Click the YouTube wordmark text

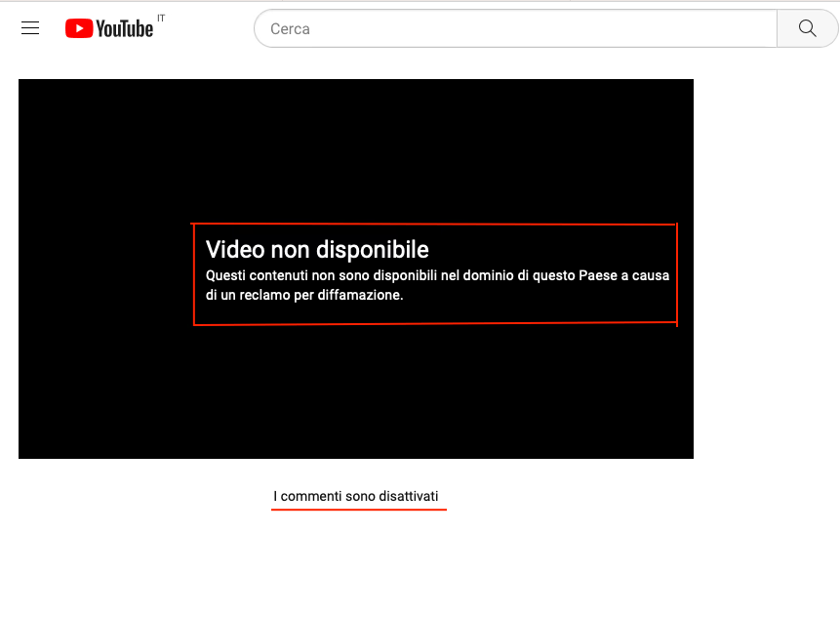click(x=124, y=29)
